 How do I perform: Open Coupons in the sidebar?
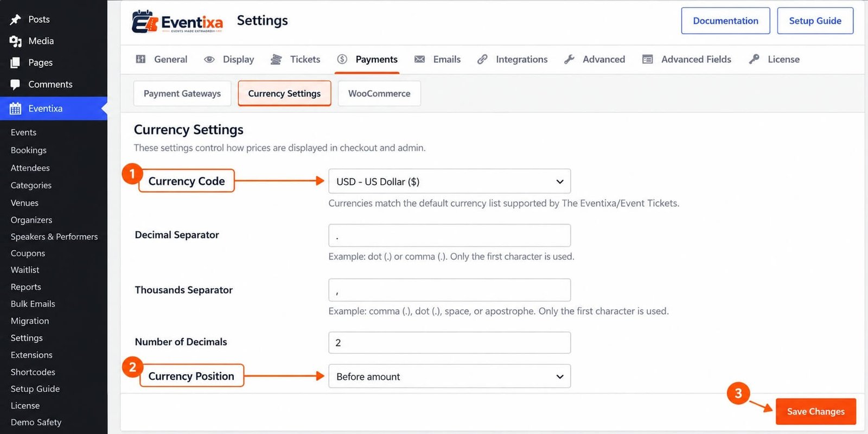[28, 253]
